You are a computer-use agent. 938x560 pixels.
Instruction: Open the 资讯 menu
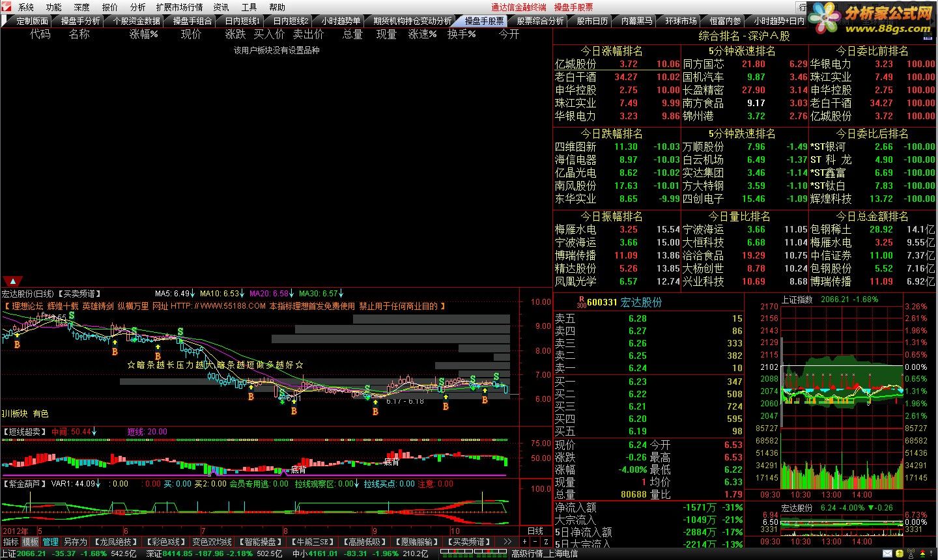tap(221, 7)
